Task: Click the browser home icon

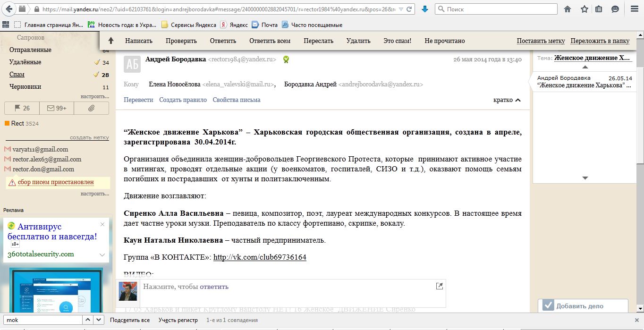Action: click(x=568, y=9)
